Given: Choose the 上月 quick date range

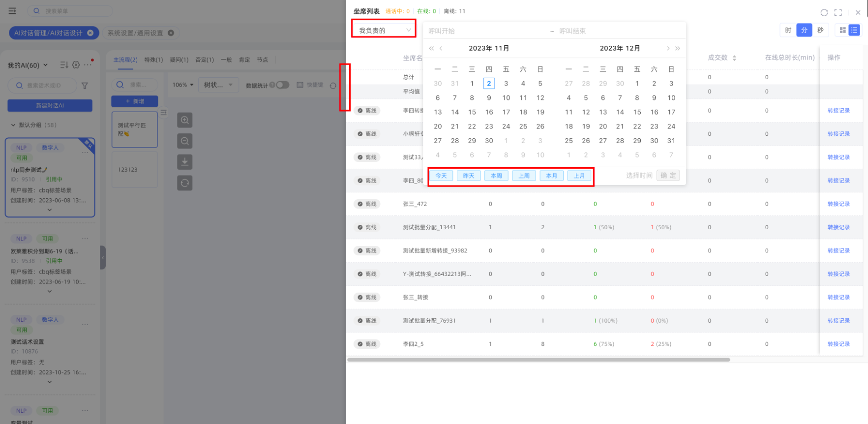Looking at the screenshot, I should 579,176.
